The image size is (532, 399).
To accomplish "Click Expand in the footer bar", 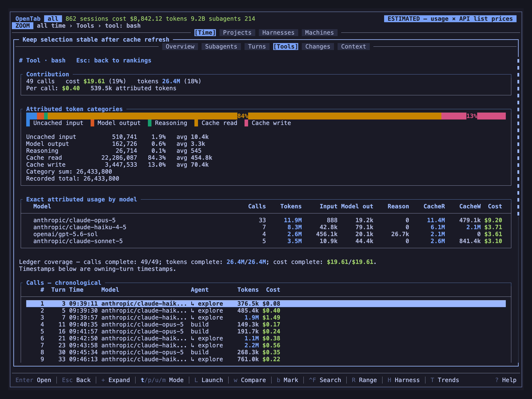I will pyautogui.click(x=116, y=380).
